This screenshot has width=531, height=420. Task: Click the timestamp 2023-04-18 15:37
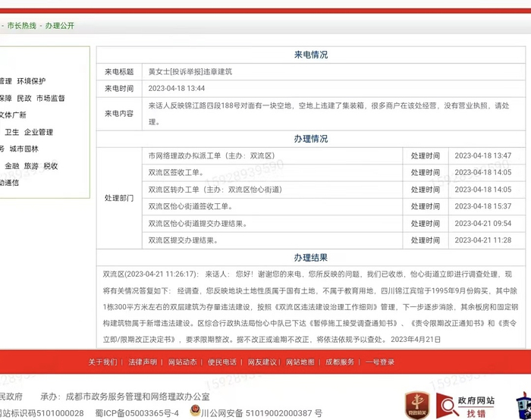coord(483,206)
